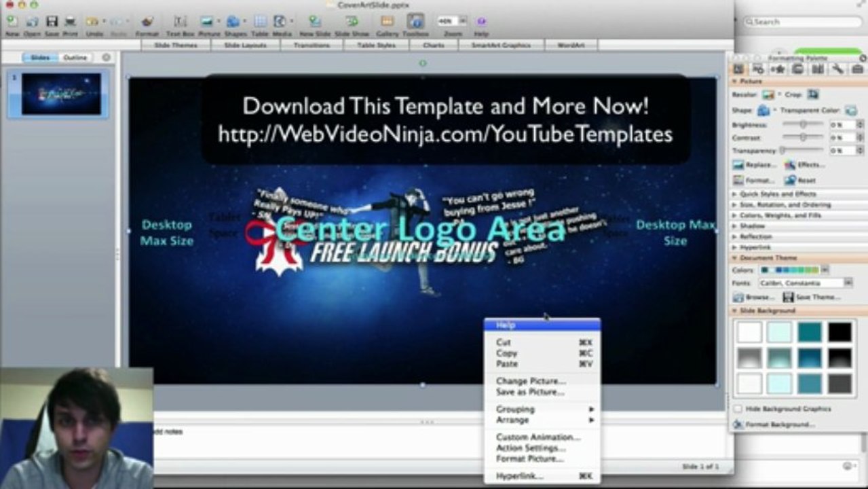The height and width of the screenshot is (489, 868).
Task: Open the SmartArt Graphics tab
Action: [x=503, y=46]
